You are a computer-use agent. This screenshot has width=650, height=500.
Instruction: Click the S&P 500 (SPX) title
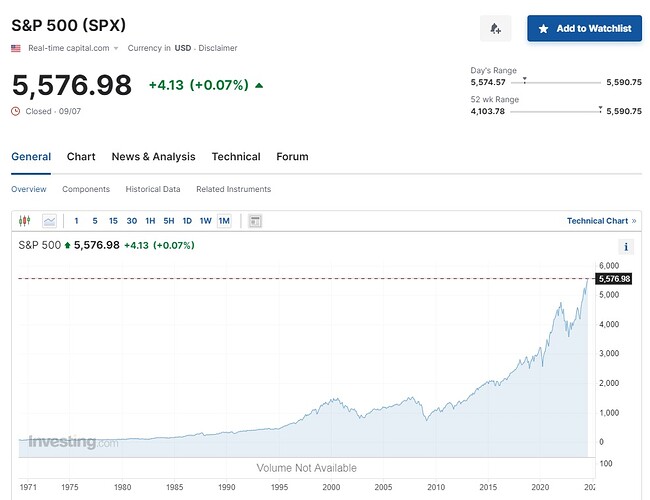click(x=68, y=25)
